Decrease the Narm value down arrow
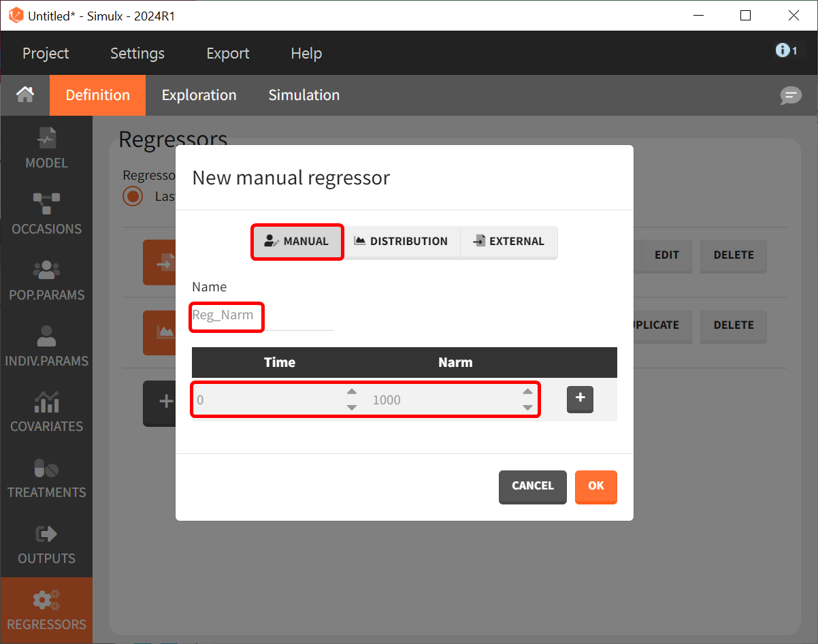 [527, 408]
